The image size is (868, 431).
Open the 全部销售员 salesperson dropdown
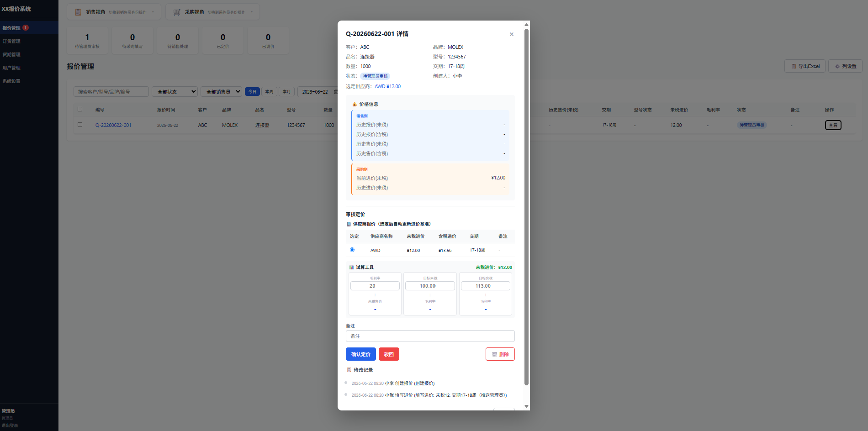click(221, 92)
